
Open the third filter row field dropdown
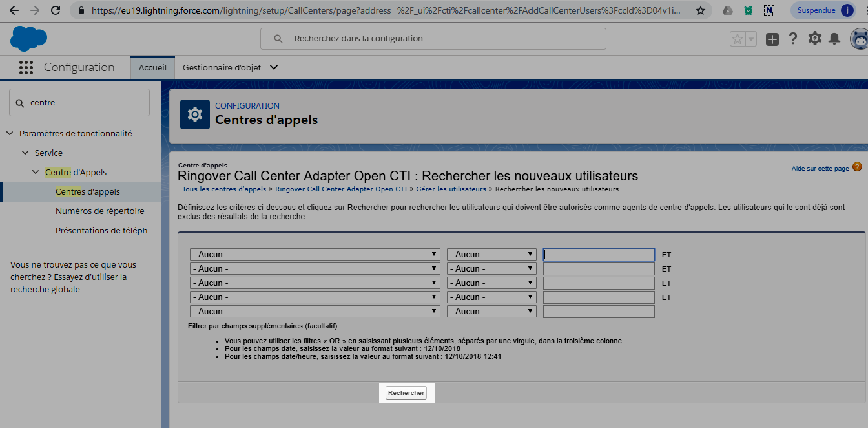[315, 283]
